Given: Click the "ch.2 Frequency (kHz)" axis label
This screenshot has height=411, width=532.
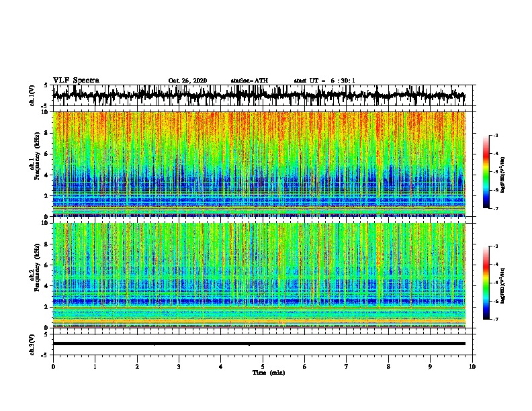Looking at the screenshot, I should (x=35, y=267).
